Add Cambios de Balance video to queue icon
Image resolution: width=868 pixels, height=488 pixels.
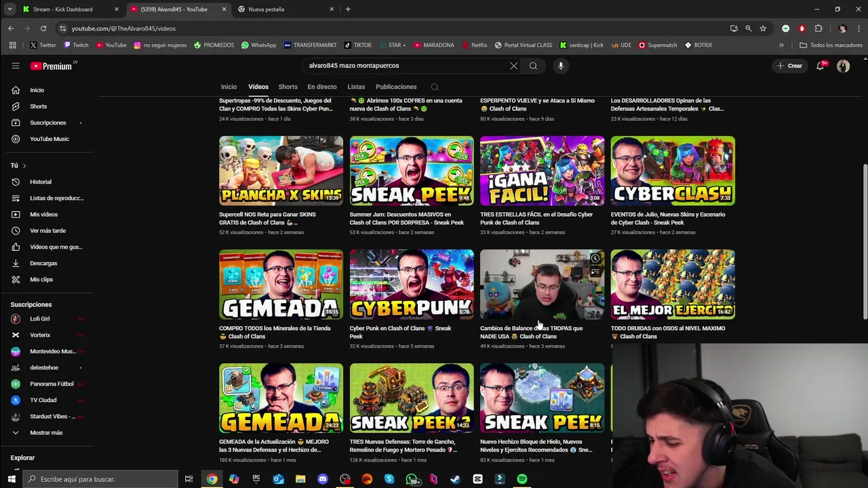[595, 272]
